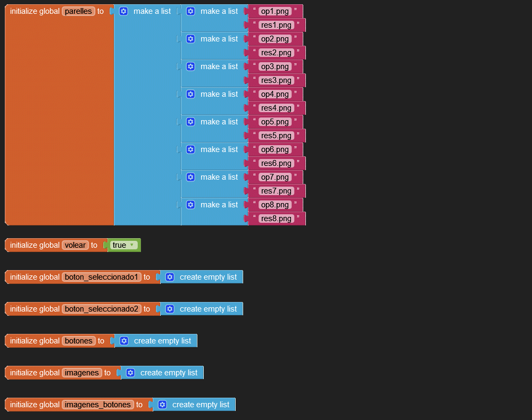Click the op3.png text string field
This screenshot has height=420, width=532.
pos(275,66)
